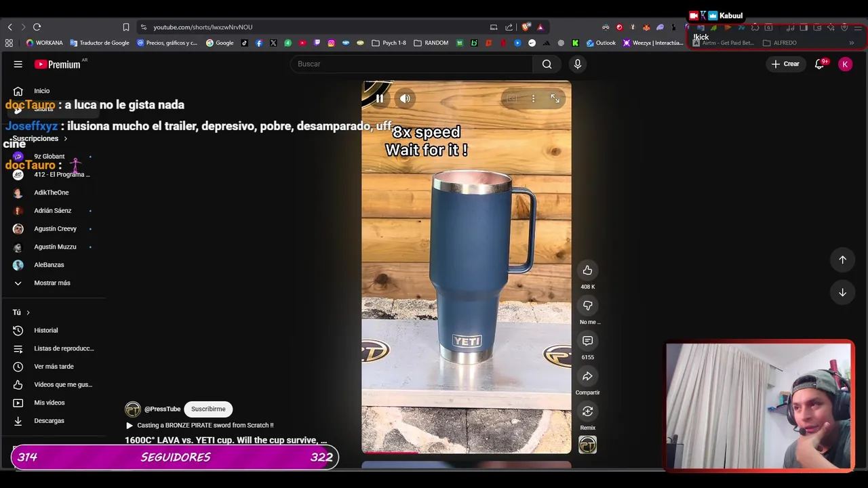This screenshot has height=488, width=868.
Task: Click the search magnifier button
Action: 547,64
